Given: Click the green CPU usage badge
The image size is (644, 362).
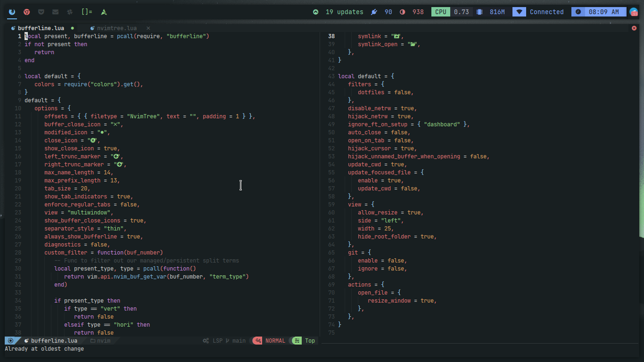Looking at the screenshot, I should pos(440,12).
